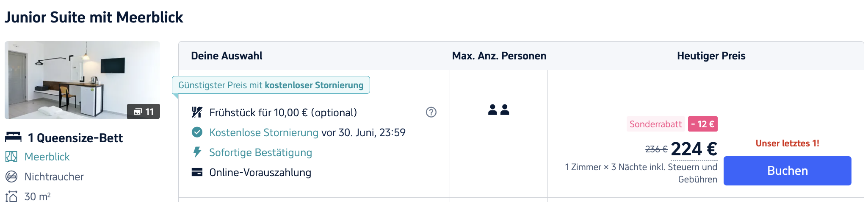Click the credit card prepayment icon
Viewport: 868px width, 202px height.
(x=197, y=172)
